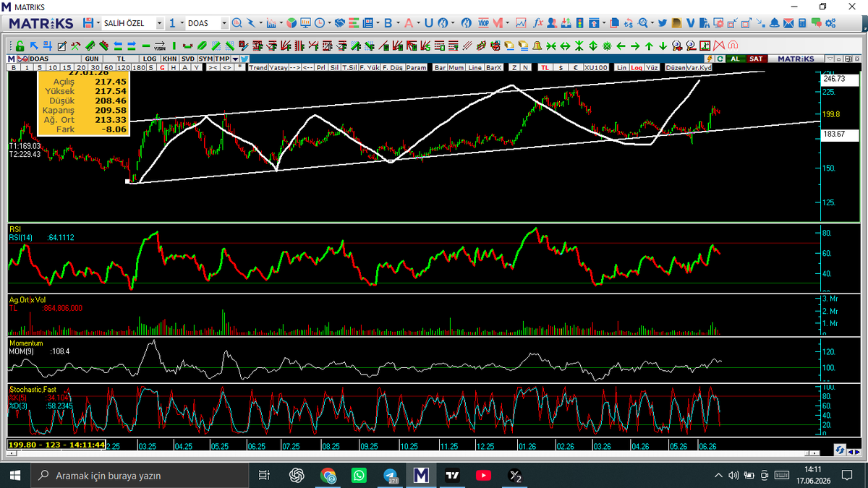Image resolution: width=868 pixels, height=488 pixels.
Task: Switch chart type to Line
Action: click(x=475, y=67)
